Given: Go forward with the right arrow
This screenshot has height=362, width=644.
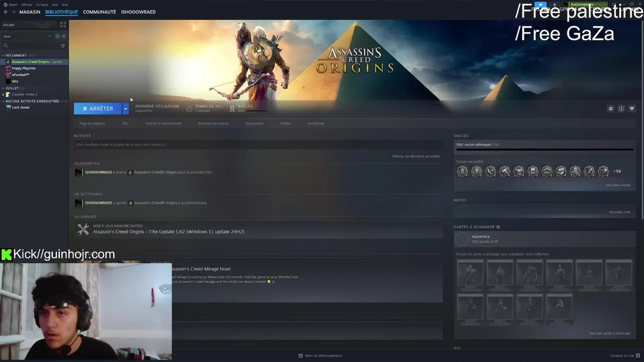Looking at the screenshot, I should [13, 12].
